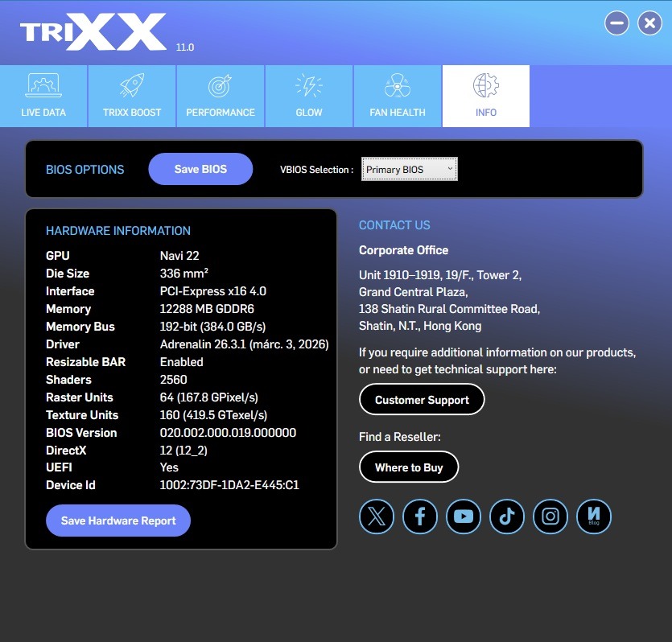Click the 192-bit (384.0 GB/s) value
This screenshot has width=672, height=642.
212,327
